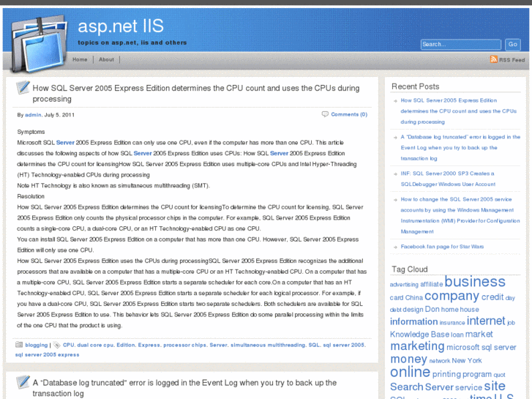Open recent post Facebook fan page for Star Wars

[442, 247]
